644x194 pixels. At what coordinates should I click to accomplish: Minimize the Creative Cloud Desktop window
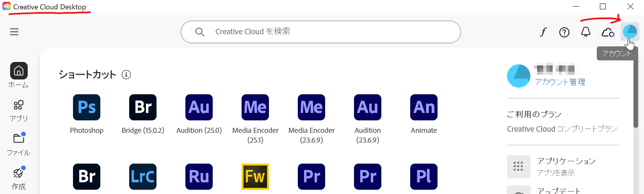point(576,7)
